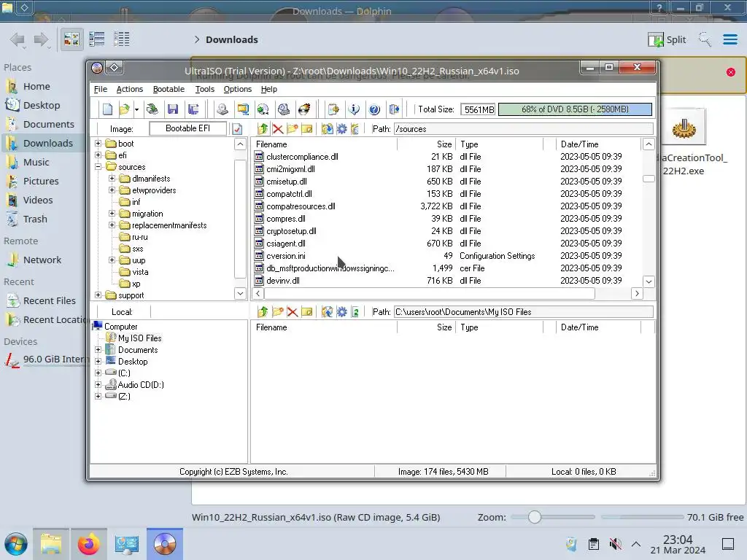Expand the (Z:) drive in Local tree
This screenshot has height=560, width=747.
tap(98, 396)
